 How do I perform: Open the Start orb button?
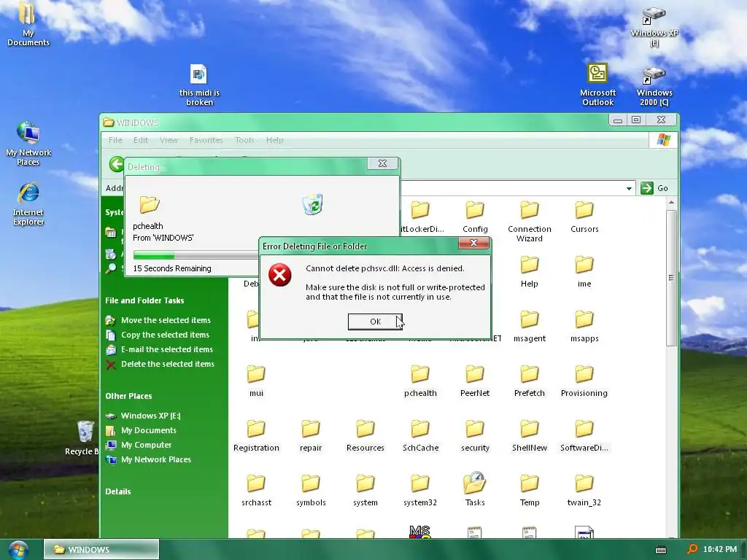click(18, 550)
